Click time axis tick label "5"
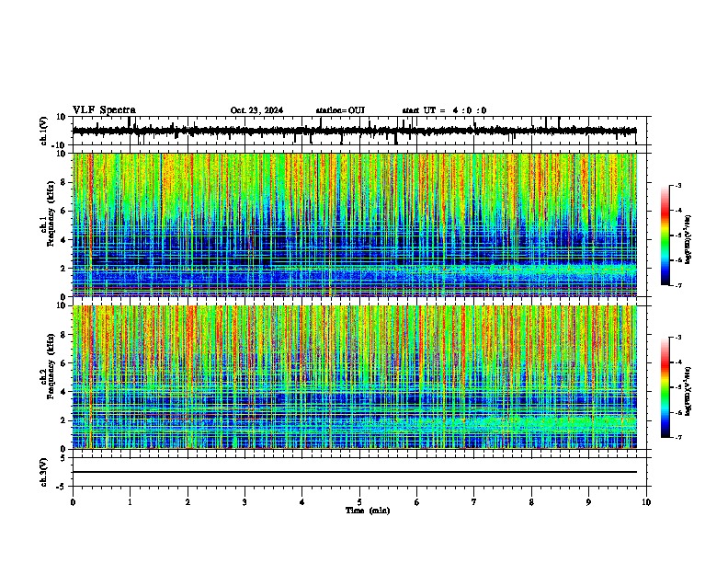728x563 pixels. [x=359, y=502]
